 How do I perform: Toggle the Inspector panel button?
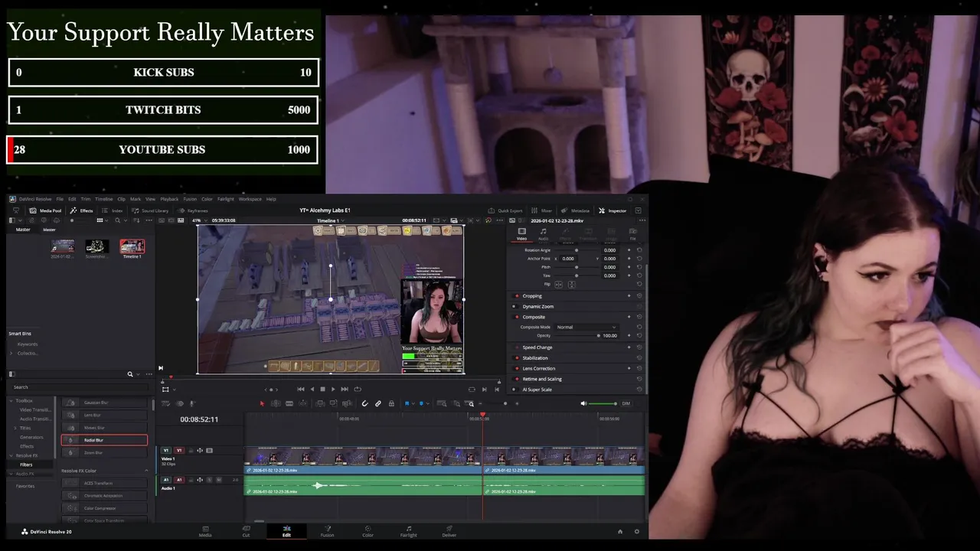click(x=612, y=210)
